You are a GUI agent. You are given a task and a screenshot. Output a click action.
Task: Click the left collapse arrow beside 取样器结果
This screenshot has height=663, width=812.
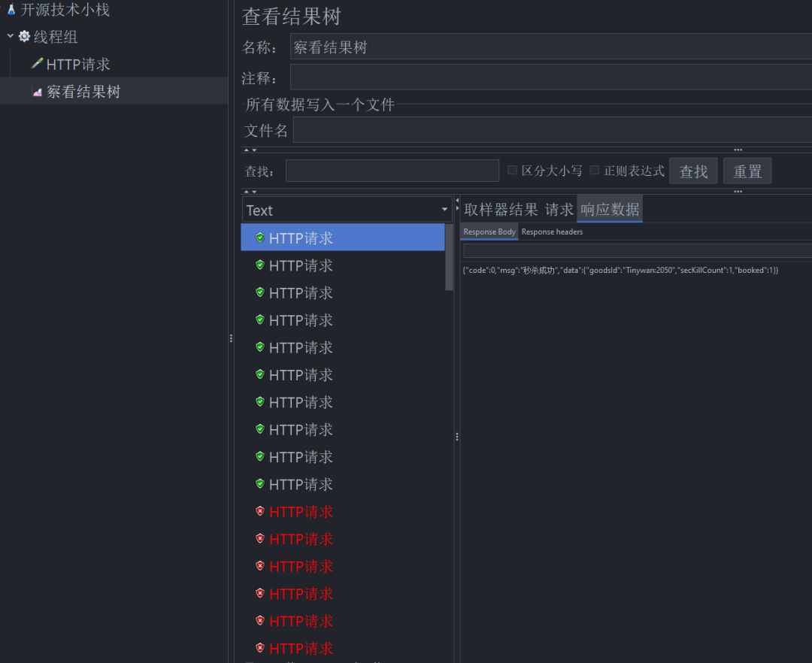coord(457,200)
